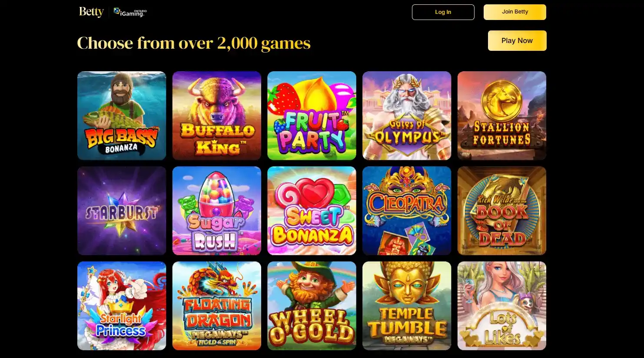Screen dimensions: 644x358
Task: Launch the Fruit Party game
Action: [x=312, y=116]
